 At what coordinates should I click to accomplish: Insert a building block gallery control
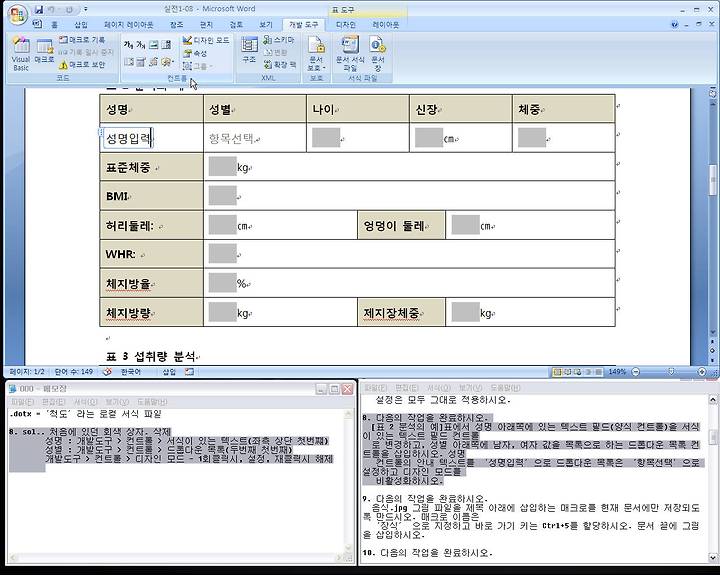click(x=153, y=62)
